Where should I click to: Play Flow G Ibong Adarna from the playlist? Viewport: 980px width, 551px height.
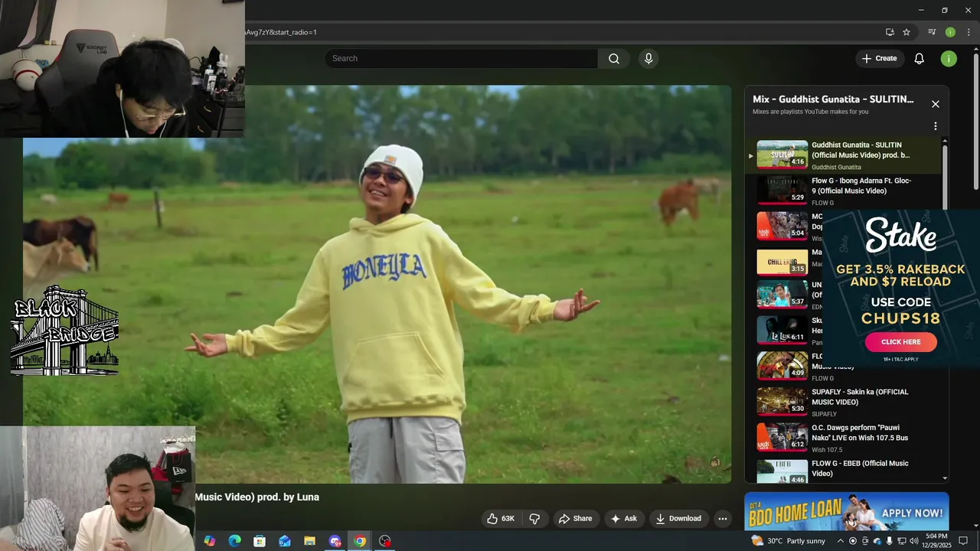pyautogui.click(x=861, y=186)
